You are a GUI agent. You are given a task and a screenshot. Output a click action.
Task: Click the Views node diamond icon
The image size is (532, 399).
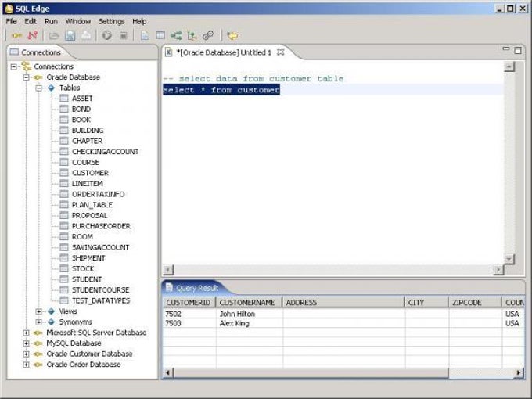click(51, 311)
